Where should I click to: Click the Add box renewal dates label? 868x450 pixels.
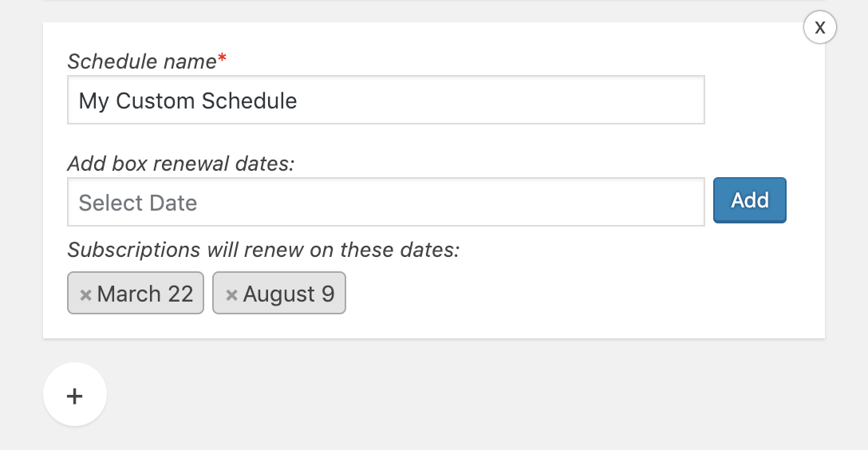(181, 164)
